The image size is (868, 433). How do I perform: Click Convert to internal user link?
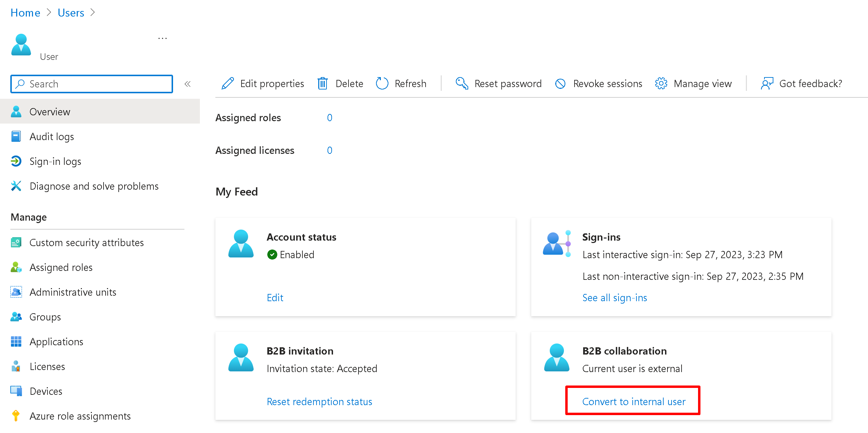(634, 402)
